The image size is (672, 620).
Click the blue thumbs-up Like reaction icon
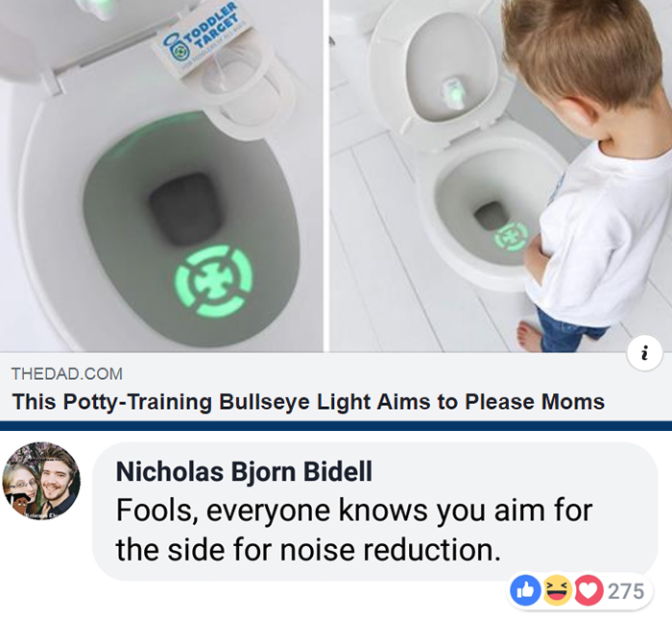(x=525, y=590)
